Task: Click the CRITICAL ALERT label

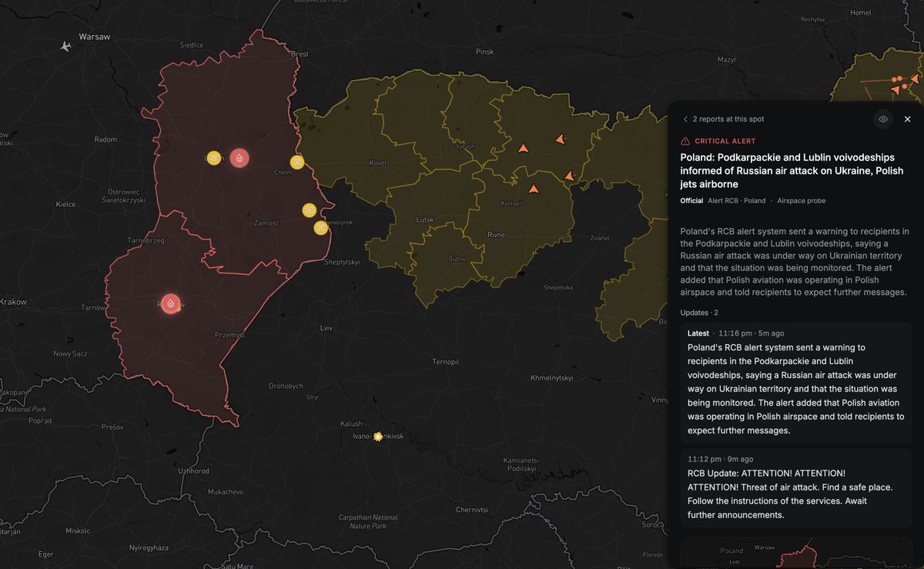Action: click(x=725, y=141)
